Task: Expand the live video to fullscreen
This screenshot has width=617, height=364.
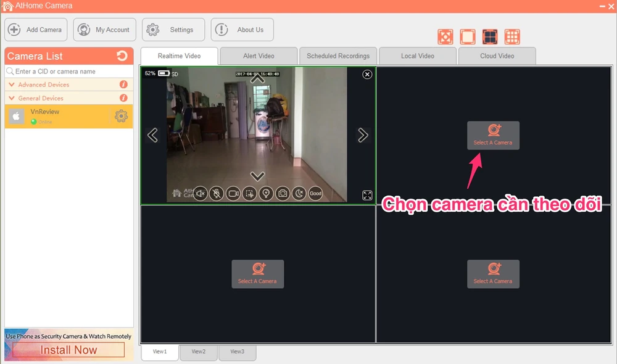Action: [x=367, y=195]
